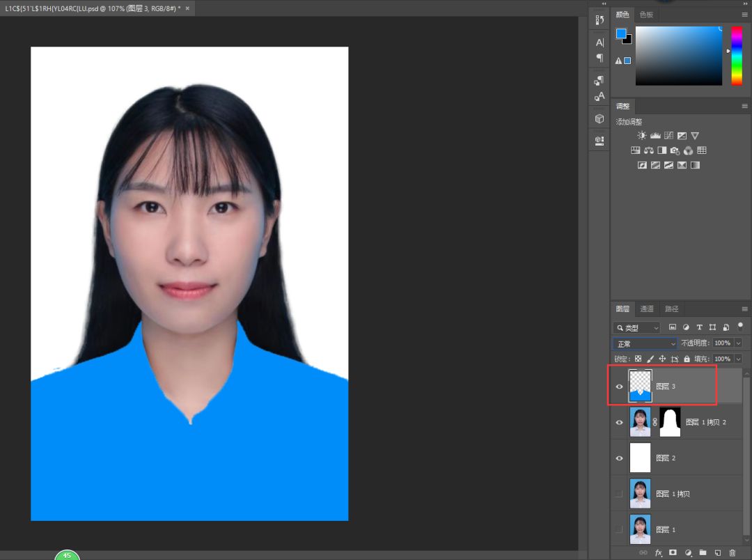
Task: Click the Brightness/Contrast adjustment icon
Action: pos(641,136)
